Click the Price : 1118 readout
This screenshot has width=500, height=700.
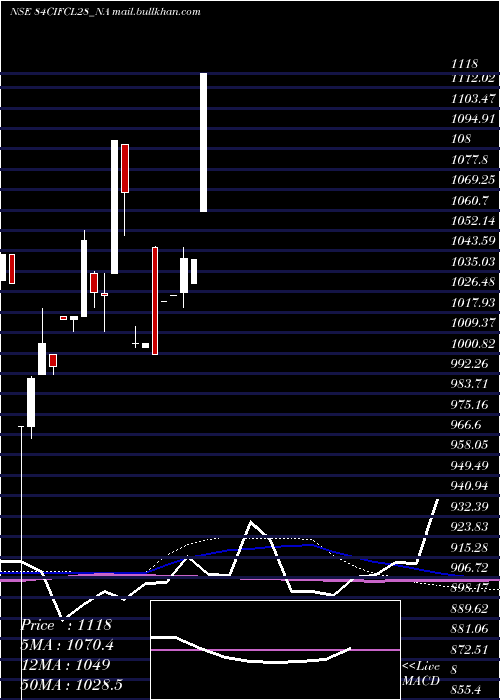(66, 625)
